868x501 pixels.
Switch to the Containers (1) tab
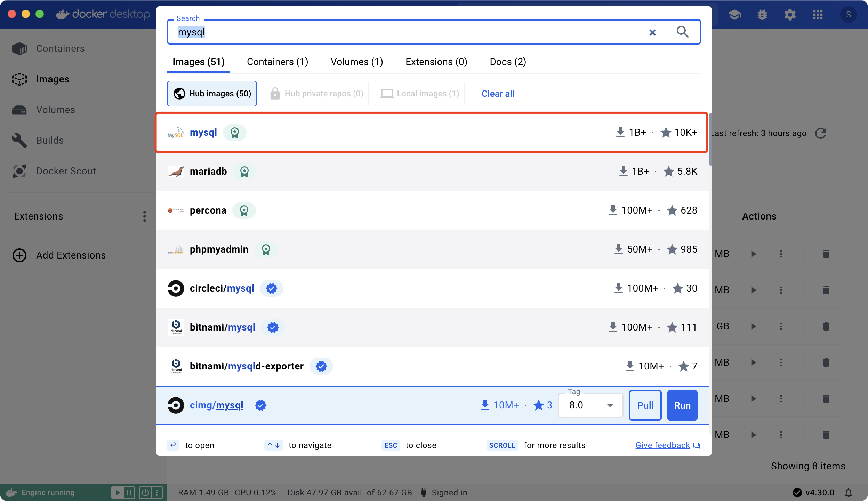278,62
